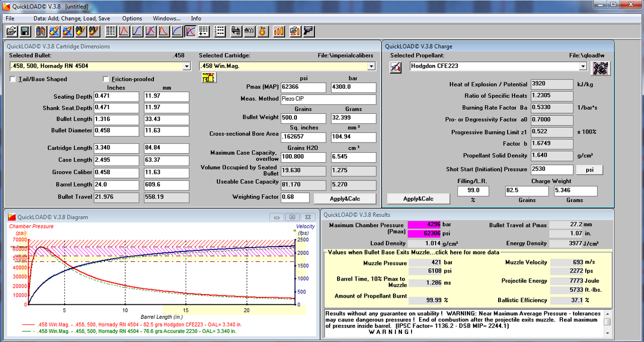Open the Windows... menu
The height and width of the screenshot is (342, 644).
click(x=167, y=19)
